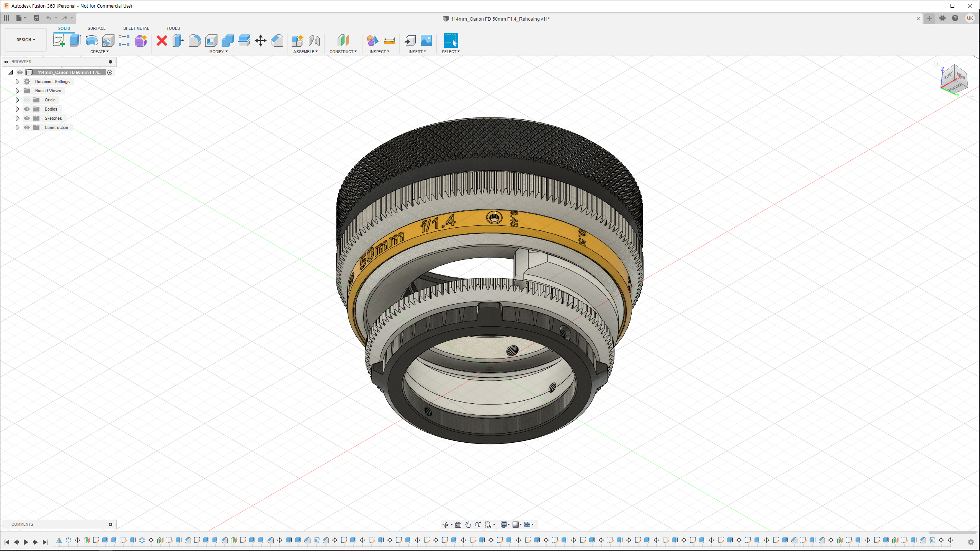Click the red Delete X icon
Viewport: 980px width, 551px height.
tap(162, 40)
